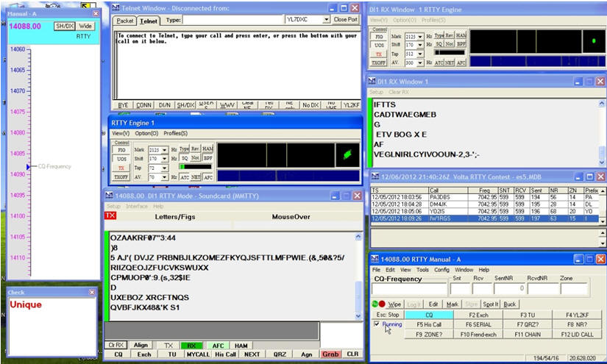Click the green RX indicator in bottom bar
The image size is (607, 364).
[191, 345]
